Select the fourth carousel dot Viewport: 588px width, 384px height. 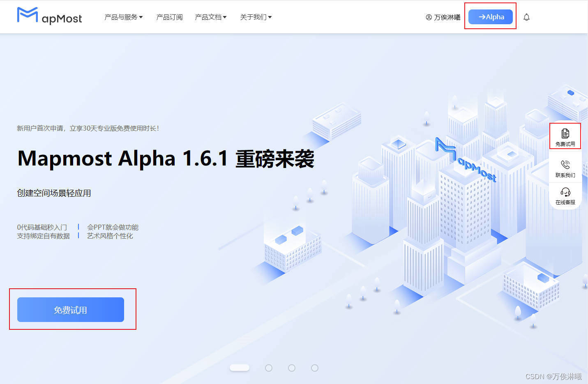315,368
